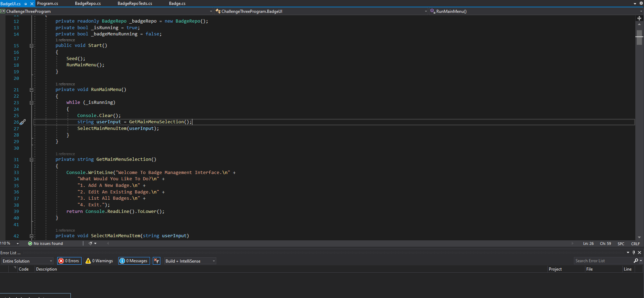Image resolution: width=644 pixels, height=298 pixels.
Task: Toggle the 0 Messages filter
Action: [134, 261]
